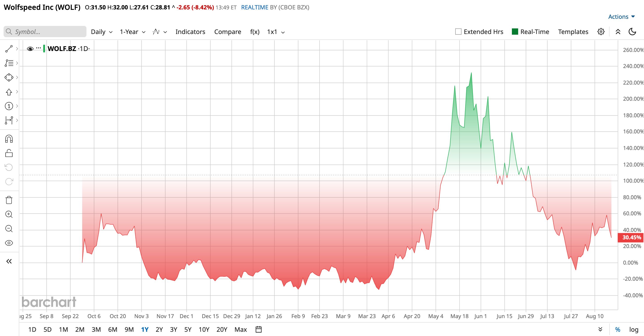Click the Compare button

(228, 32)
